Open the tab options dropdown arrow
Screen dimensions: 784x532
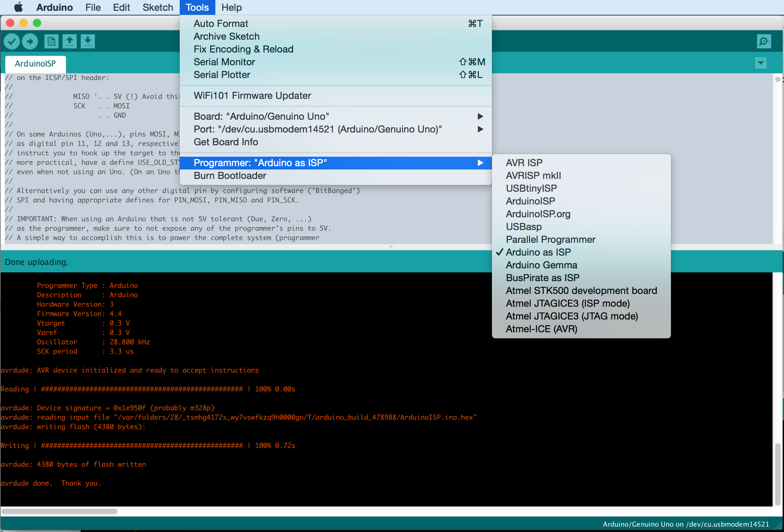pyautogui.click(x=761, y=63)
